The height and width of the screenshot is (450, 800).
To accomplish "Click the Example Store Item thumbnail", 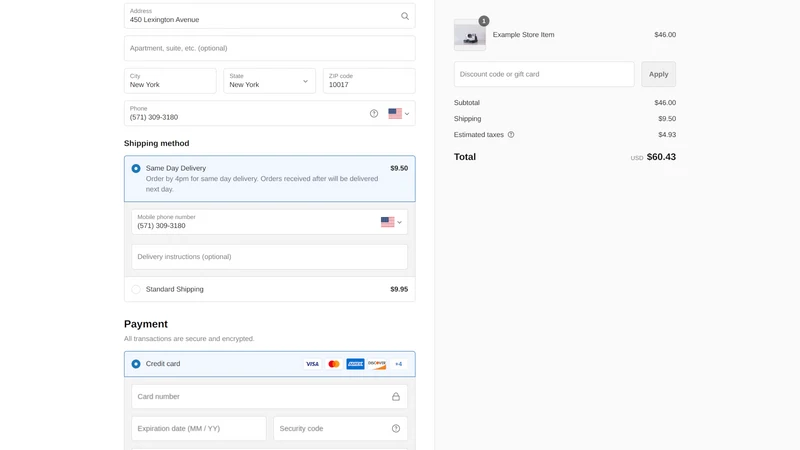I will [x=470, y=35].
